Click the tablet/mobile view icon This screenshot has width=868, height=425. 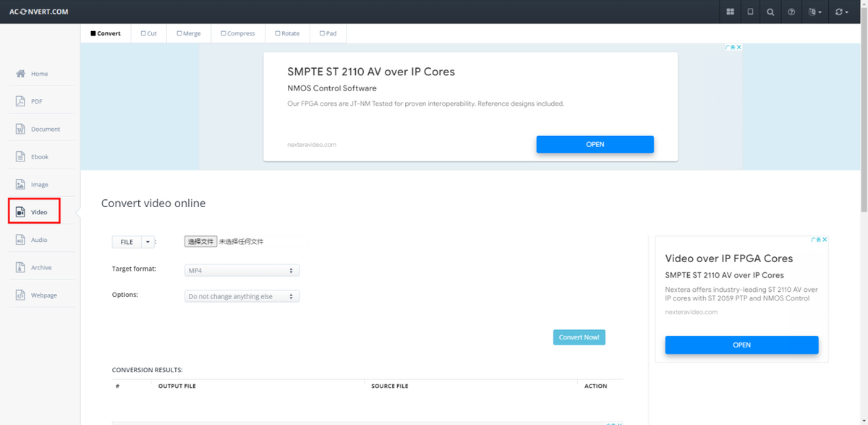click(750, 12)
